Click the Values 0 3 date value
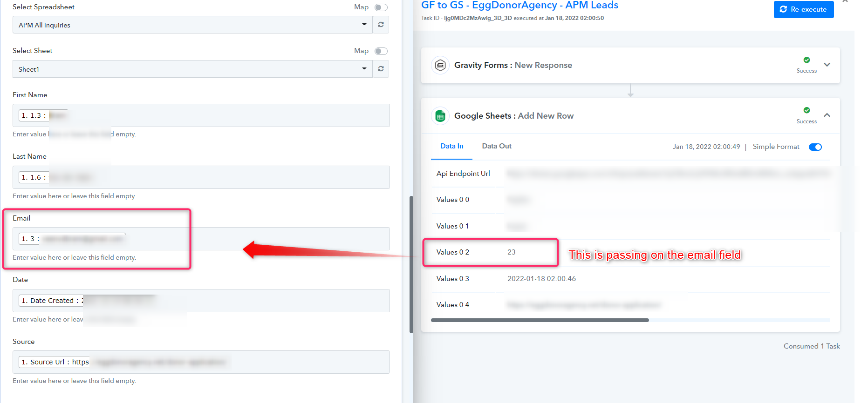Screen dimensions: 868x403 541,279
